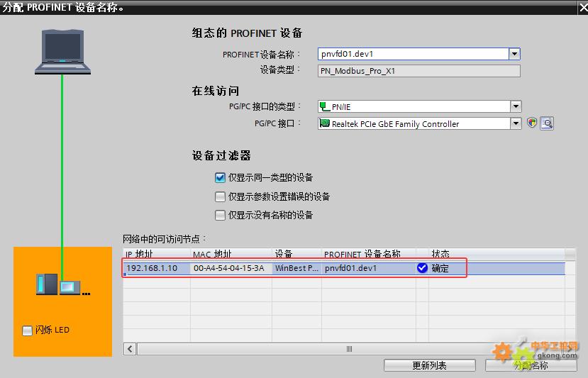Open the PROFINET设备名称 dropdown
This screenshot has width=588, height=378.
[x=514, y=54]
